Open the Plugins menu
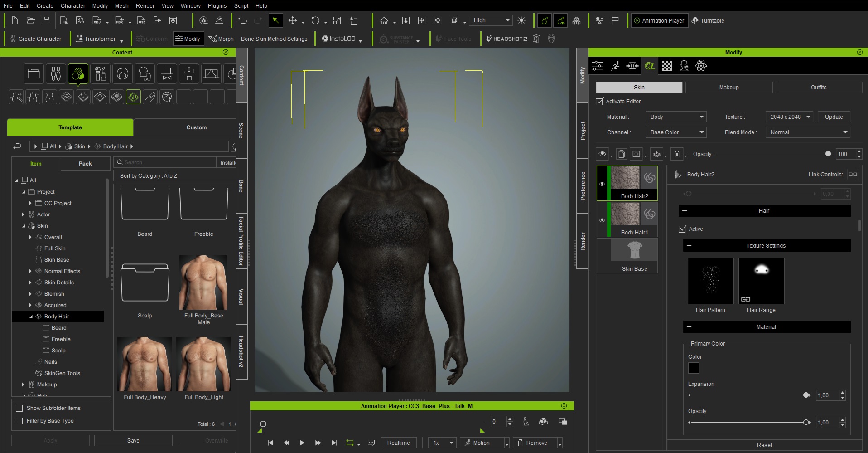868x453 pixels. (217, 6)
